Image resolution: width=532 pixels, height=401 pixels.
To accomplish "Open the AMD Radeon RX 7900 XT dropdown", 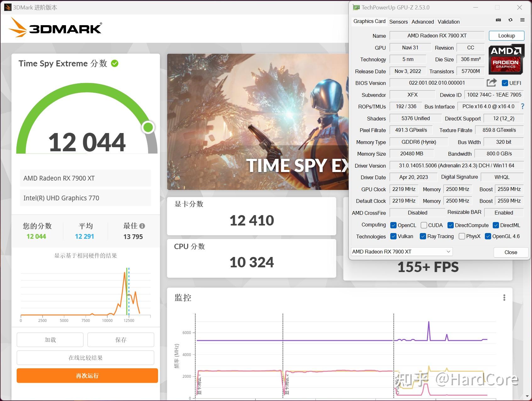I will [x=448, y=252].
